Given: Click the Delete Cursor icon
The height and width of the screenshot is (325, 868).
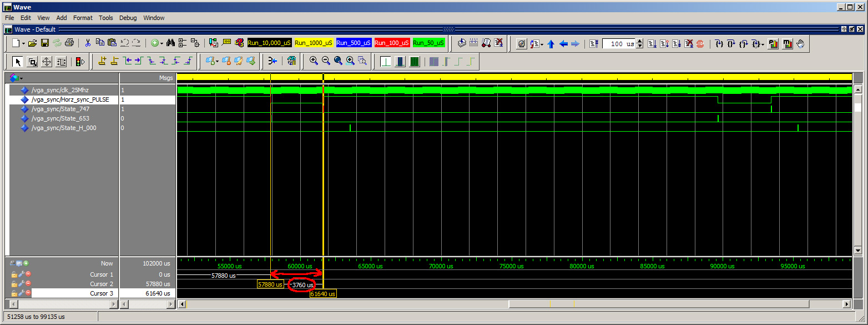Looking at the screenshot, I should tap(115, 61).
